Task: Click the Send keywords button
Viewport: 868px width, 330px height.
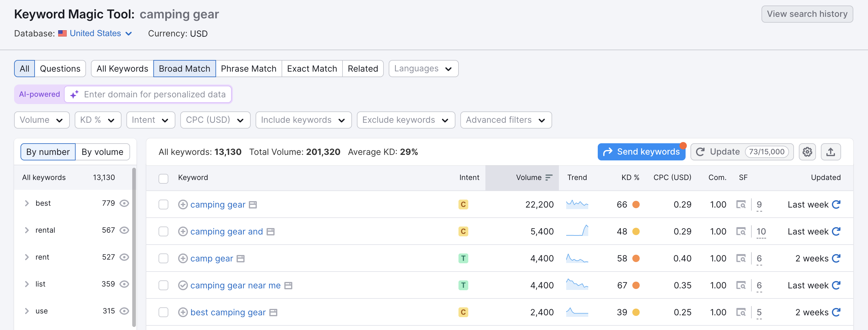Action: coord(641,152)
